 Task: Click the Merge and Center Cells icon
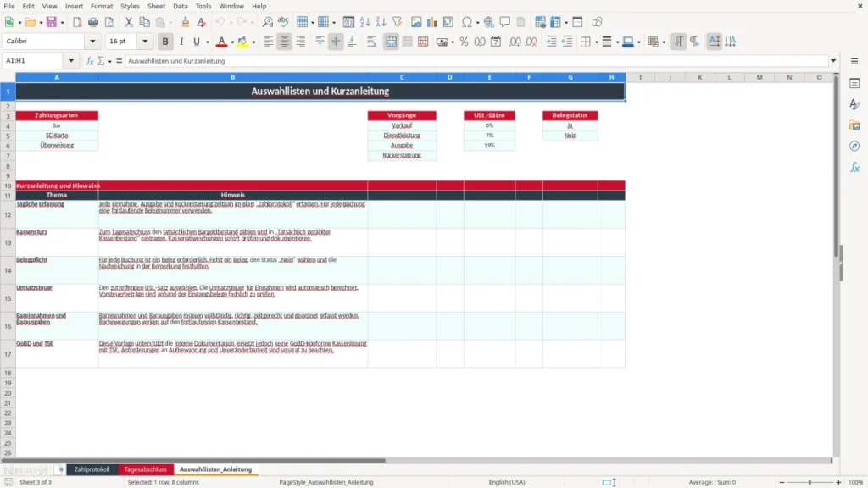pos(391,42)
